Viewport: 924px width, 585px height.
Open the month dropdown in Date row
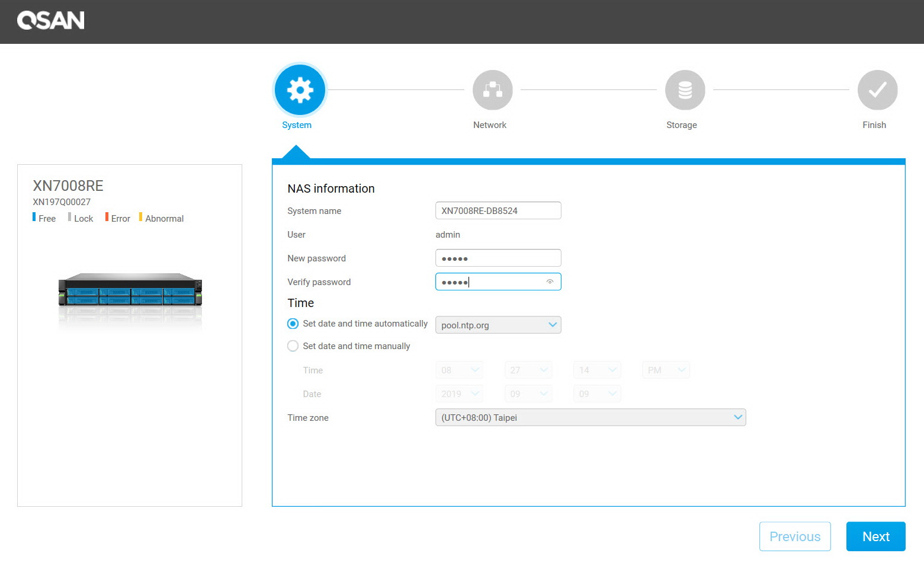[528, 394]
